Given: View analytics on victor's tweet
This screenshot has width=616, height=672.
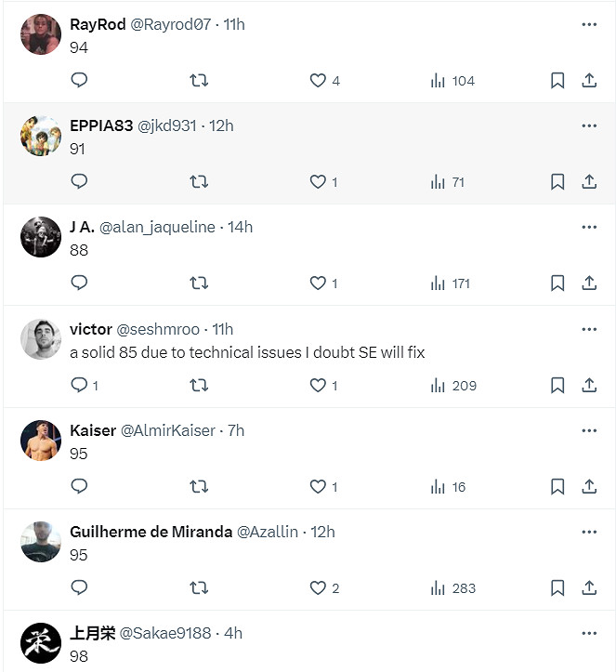Looking at the screenshot, I should pyautogui.click(x=453, y=385).
